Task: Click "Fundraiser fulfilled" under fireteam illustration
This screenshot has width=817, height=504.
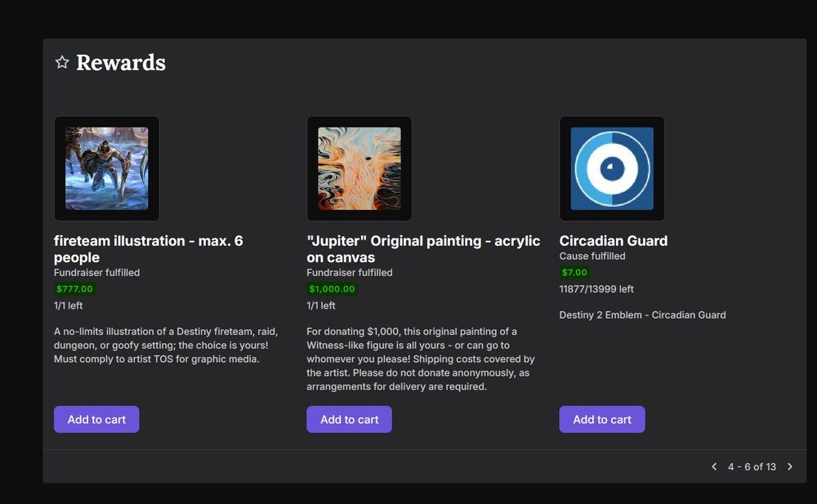Action: [x=97, y=273]
